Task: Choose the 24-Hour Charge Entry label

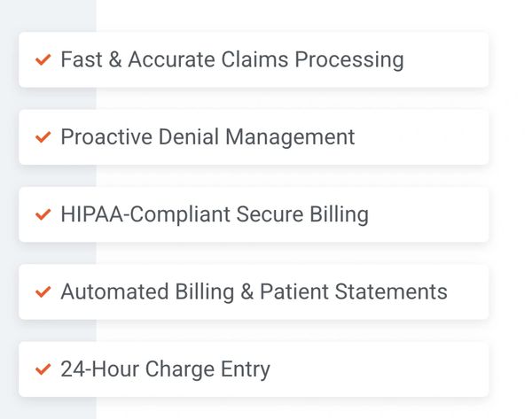Action: 165,369
